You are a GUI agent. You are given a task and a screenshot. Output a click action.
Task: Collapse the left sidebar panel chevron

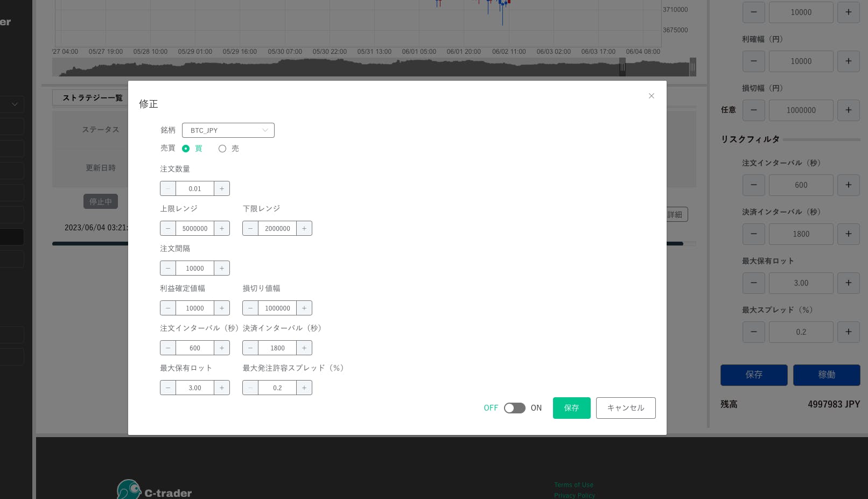(x=15, y=104)
